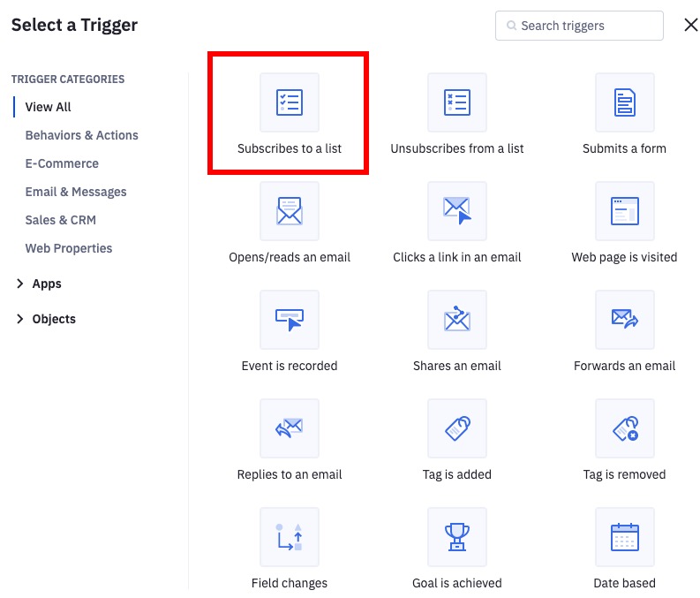
Task: Click the 'Clicks a link in an email' label
Action: tap(457, 257)
